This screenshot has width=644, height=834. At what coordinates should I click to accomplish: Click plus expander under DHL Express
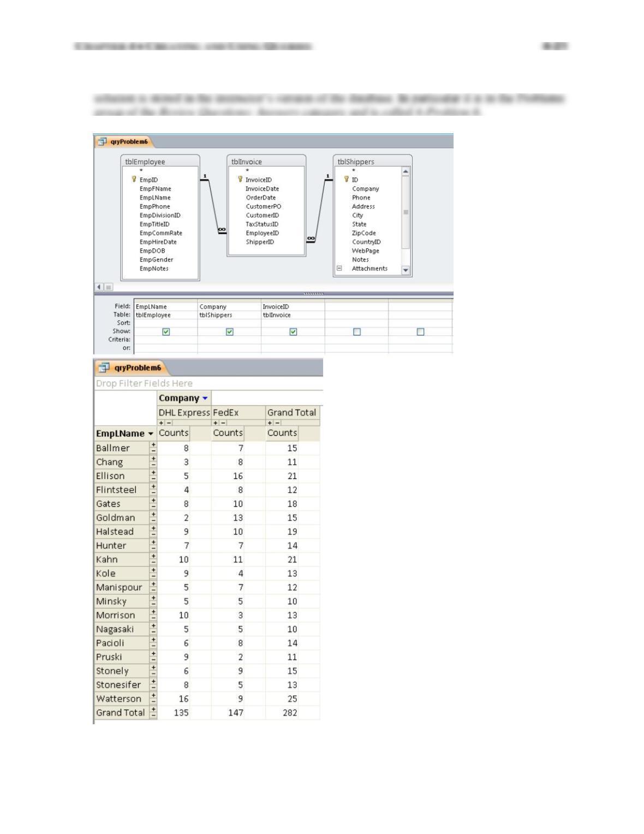pos(162,423)
